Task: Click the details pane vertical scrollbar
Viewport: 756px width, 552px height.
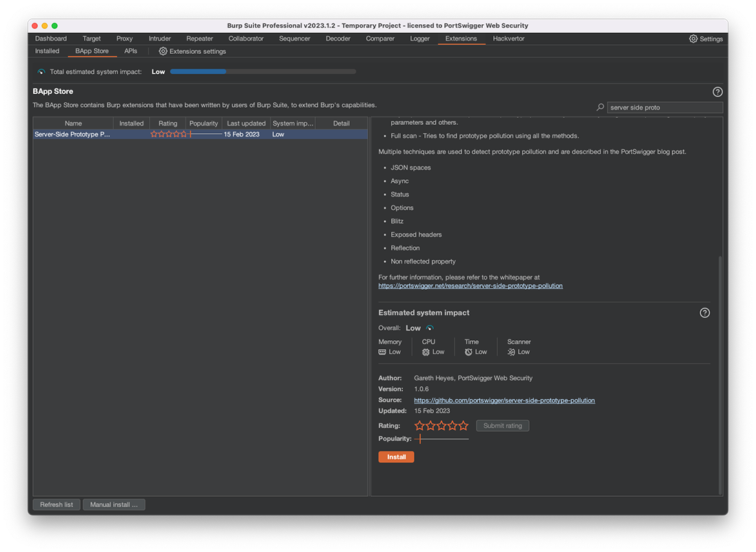Action: [720, 374]
